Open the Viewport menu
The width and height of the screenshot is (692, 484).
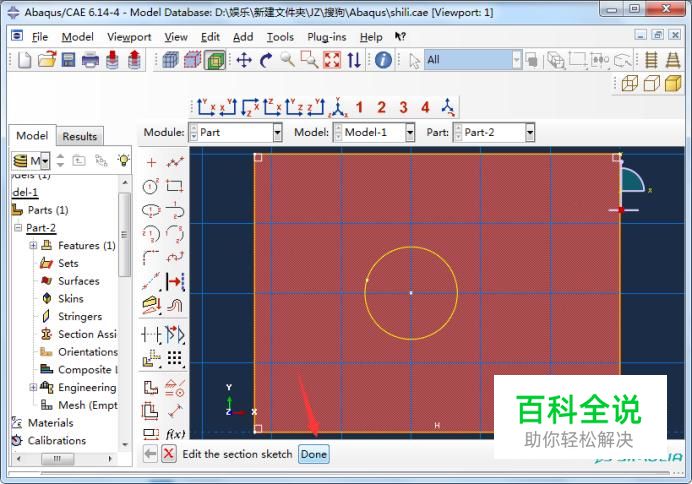[x=129, y=37]
